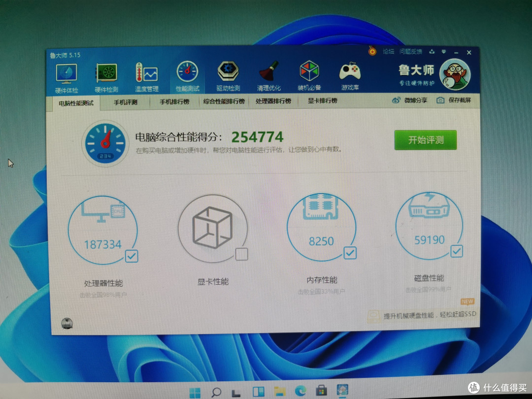
Task: Open the 硬件体检 hardware checkup section
Action: tap(66, 78)
